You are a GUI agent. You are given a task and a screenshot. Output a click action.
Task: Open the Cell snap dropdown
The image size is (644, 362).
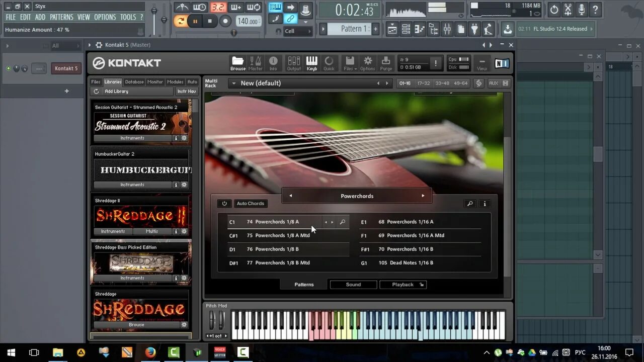tap(297, 31)
